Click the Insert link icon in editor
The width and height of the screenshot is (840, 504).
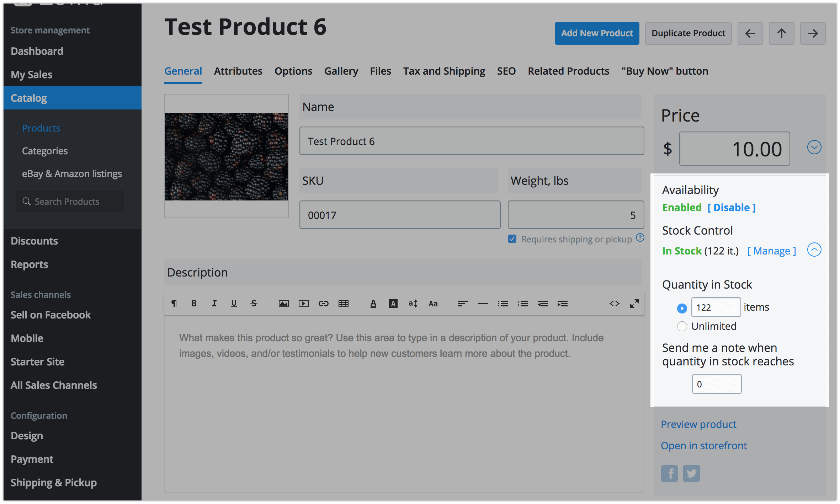coord(323,303)
